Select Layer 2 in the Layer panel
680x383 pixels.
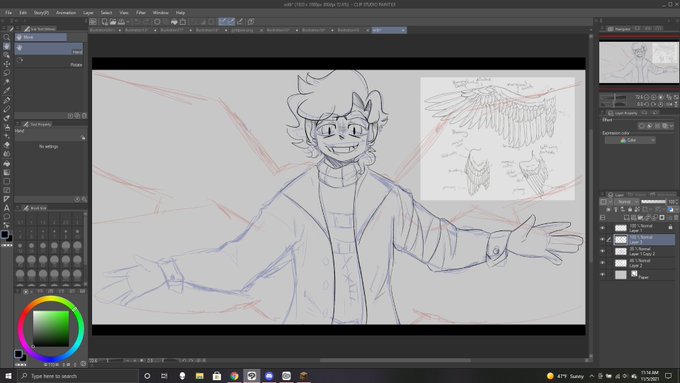pos(644,263)
